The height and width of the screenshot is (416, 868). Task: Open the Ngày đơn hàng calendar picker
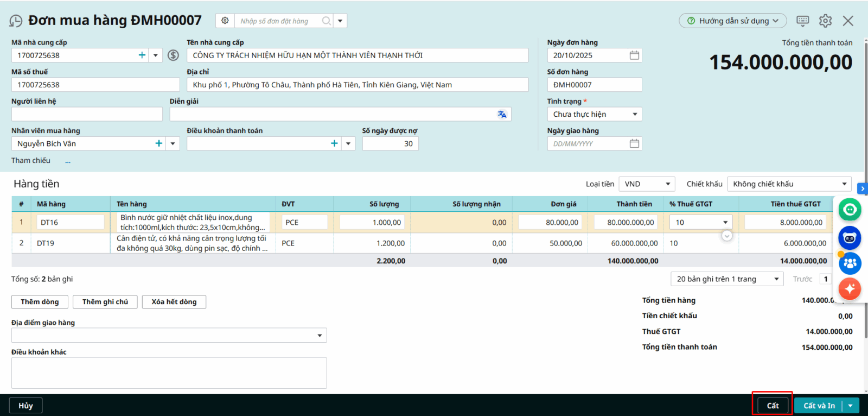(x=634, y=55)
